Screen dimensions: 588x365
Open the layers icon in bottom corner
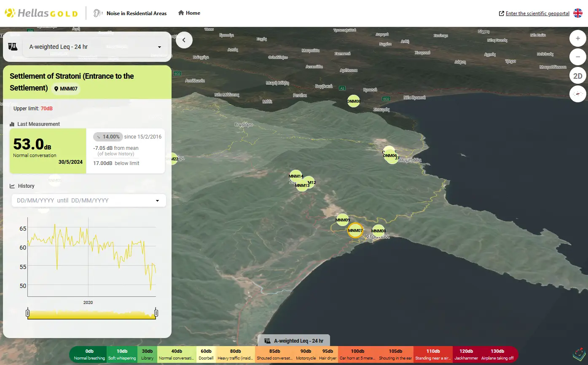click(x=579, y=354)
